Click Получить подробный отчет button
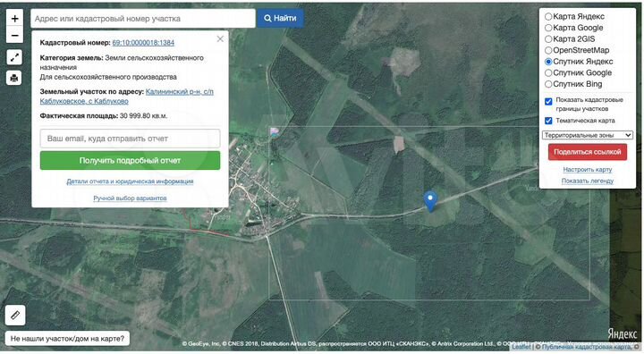This screenshot has width=644, height=354. pos(131,161)
